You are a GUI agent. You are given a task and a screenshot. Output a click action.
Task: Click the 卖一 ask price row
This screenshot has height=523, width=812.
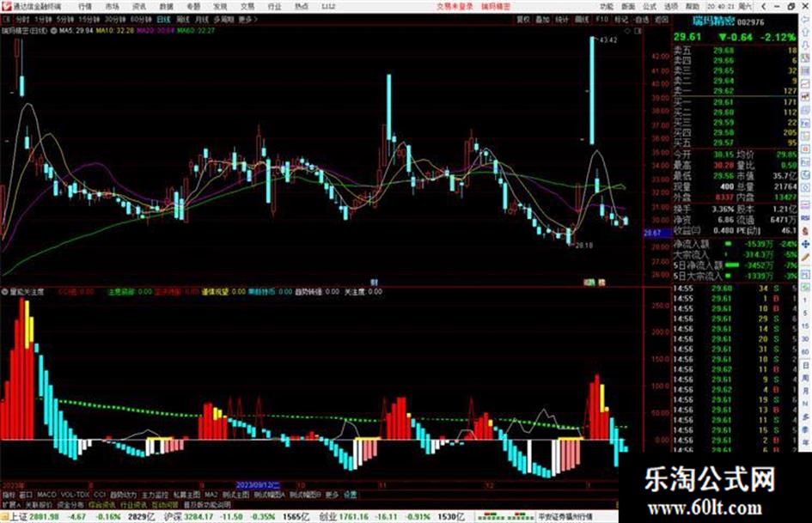[735, 91]
